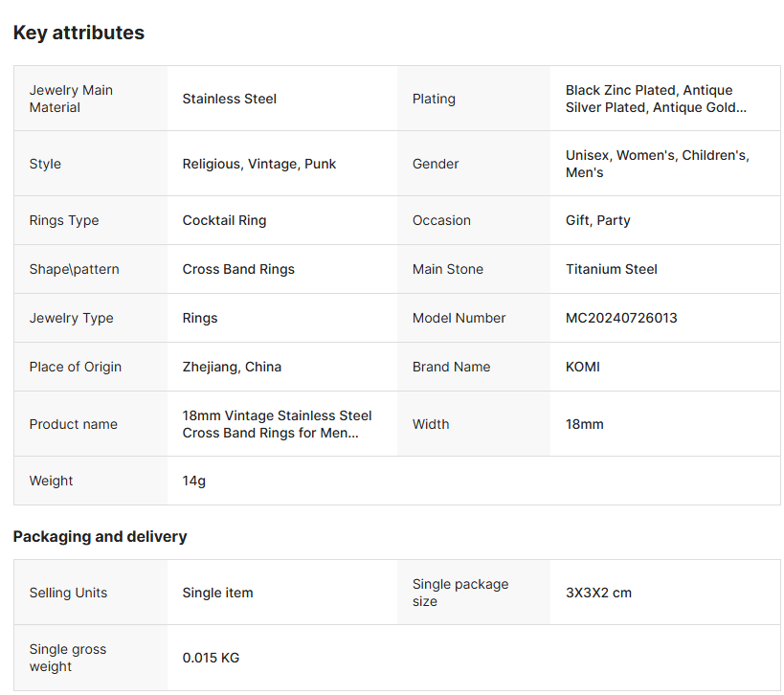Click the Shape\pattern attribute label
The image size is (784, 695).
point(74,269)
